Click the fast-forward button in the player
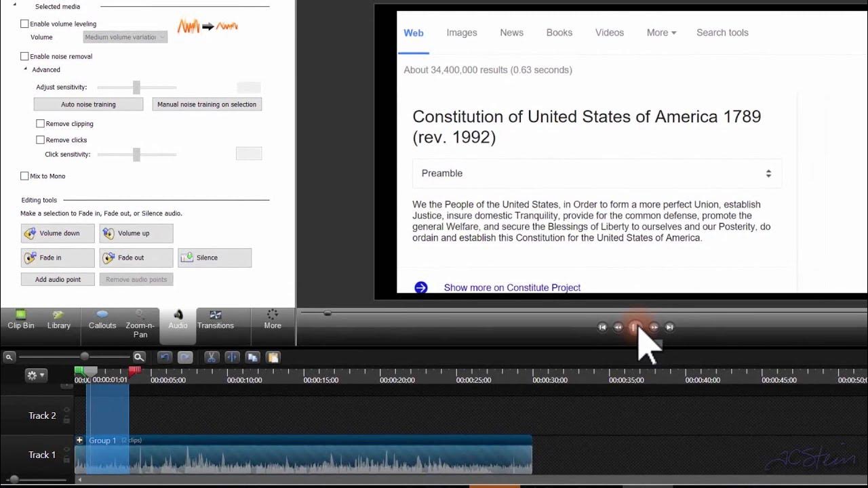The width and height of the screenshot is (868, 488). (x=654, y=327)
